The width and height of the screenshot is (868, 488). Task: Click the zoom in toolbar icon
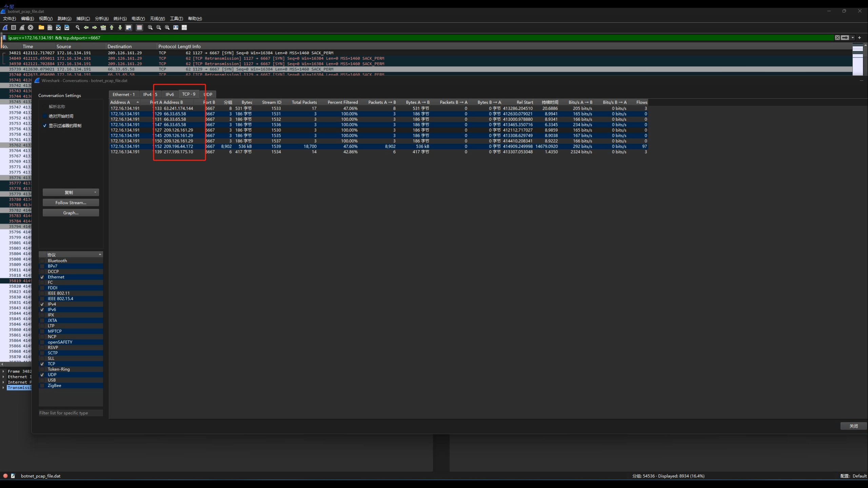point(150,27)
